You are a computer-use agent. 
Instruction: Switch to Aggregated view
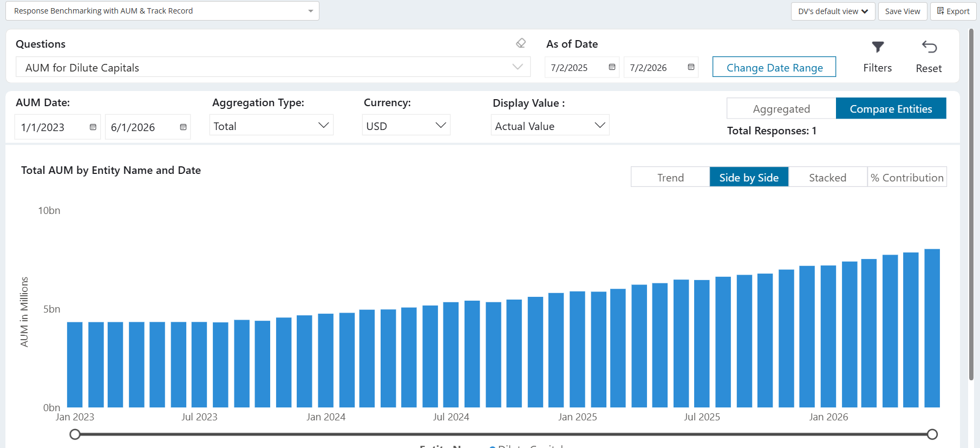point(781,108)
